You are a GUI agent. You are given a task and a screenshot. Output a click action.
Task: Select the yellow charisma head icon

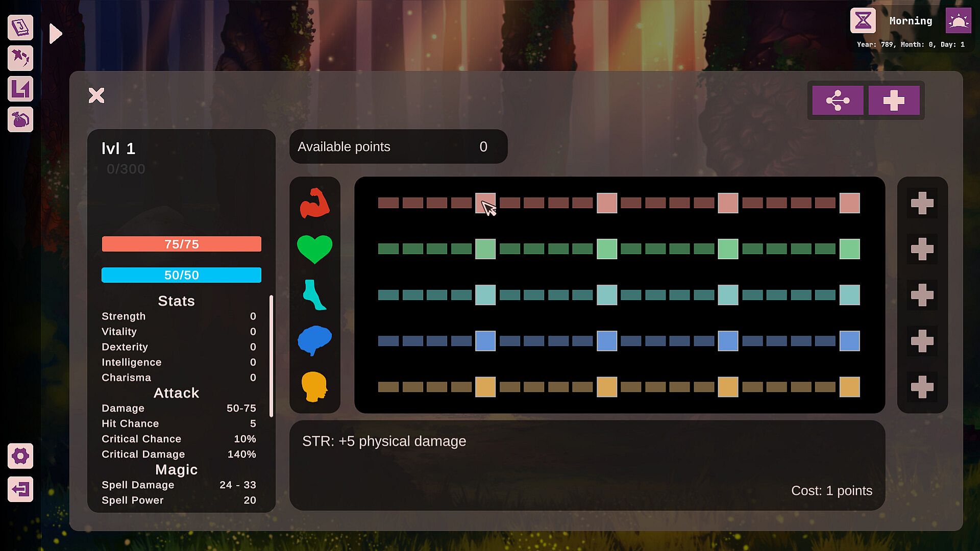tap(314, 387)
